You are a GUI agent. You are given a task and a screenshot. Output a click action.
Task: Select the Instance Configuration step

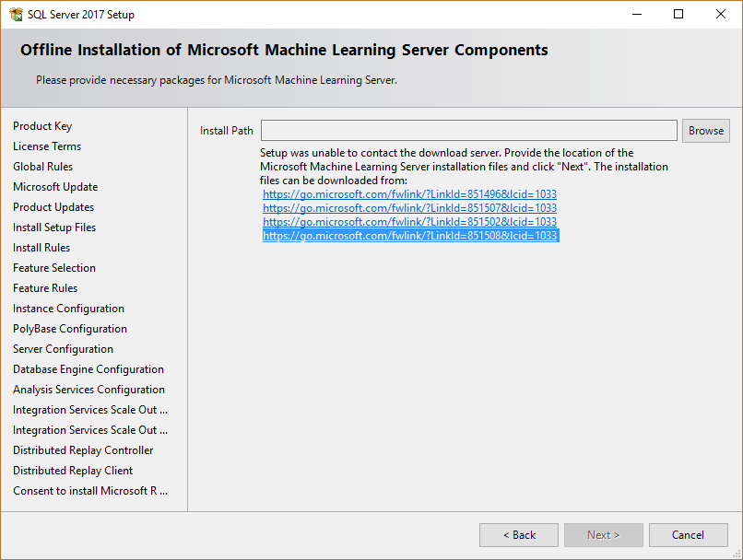tap(68, 309)
